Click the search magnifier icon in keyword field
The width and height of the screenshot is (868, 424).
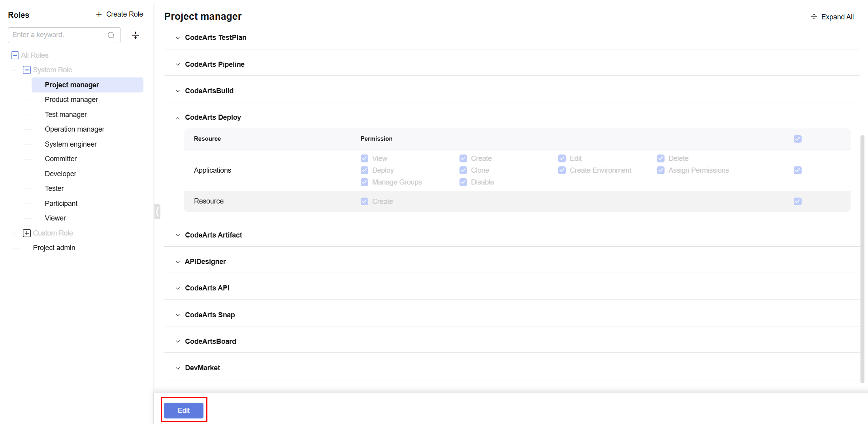[x=111, y=35]
